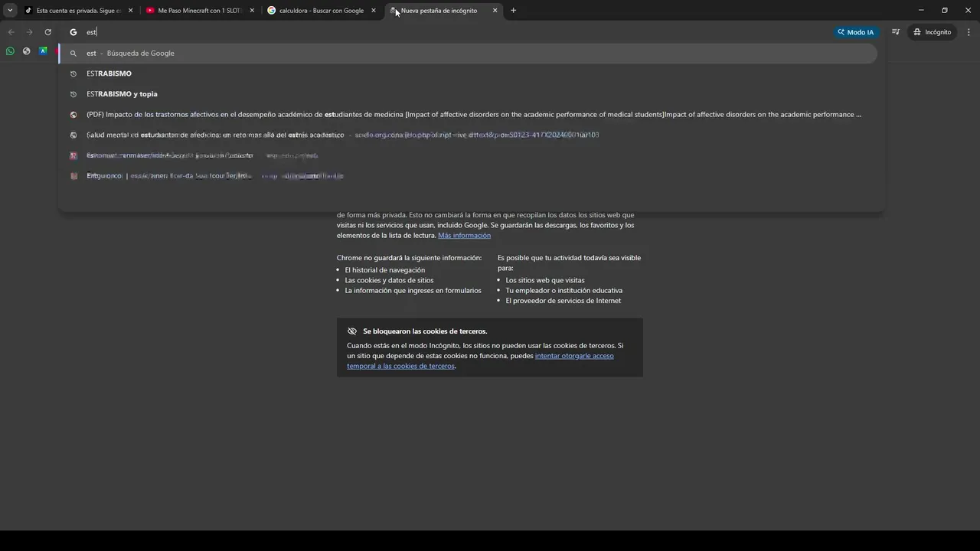Screen dimensions: 980x551
Task: Click the Incógnito profile chip
Action: point(932,32)
